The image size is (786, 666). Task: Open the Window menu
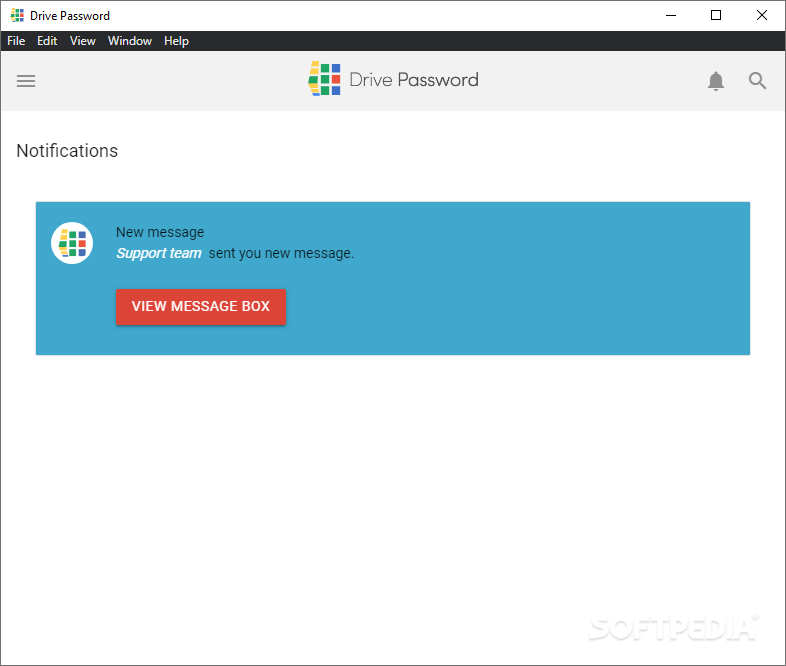(130, 41)
